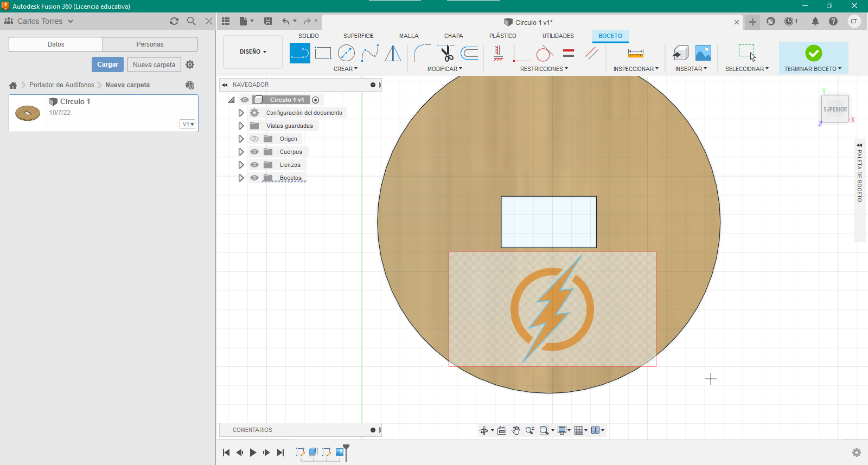Click the Measure inspect tool

635,53
